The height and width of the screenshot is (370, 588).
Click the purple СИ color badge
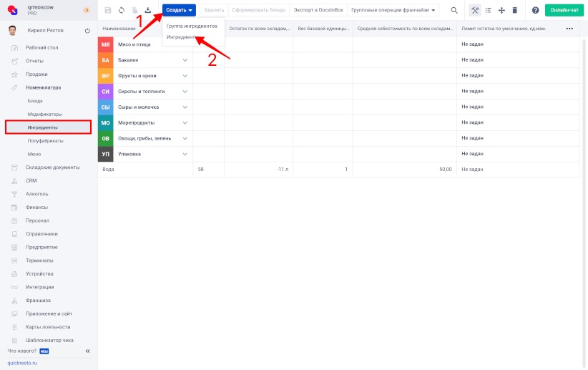(x=105, y=92)
